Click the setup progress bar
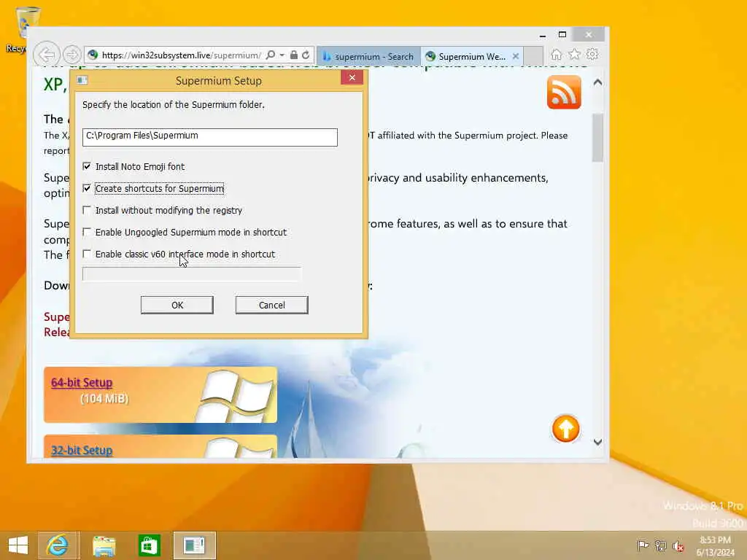 [192, 274]
